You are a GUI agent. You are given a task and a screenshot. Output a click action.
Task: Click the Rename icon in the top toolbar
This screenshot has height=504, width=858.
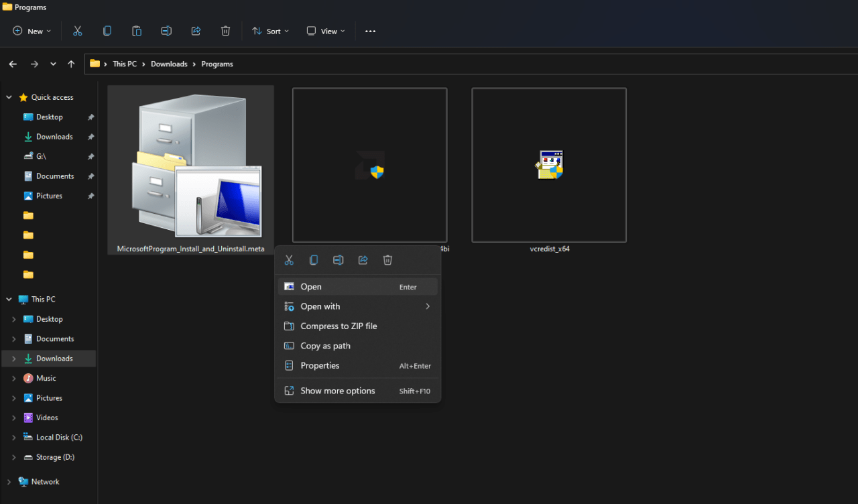click(166, 31)
